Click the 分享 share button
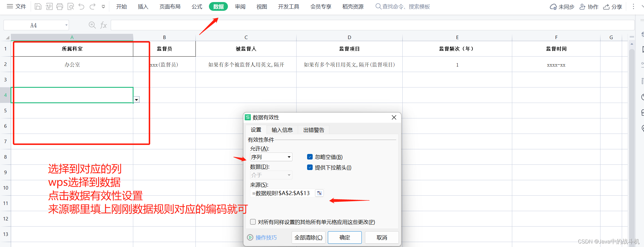644x247 pixels. point(613,7)
